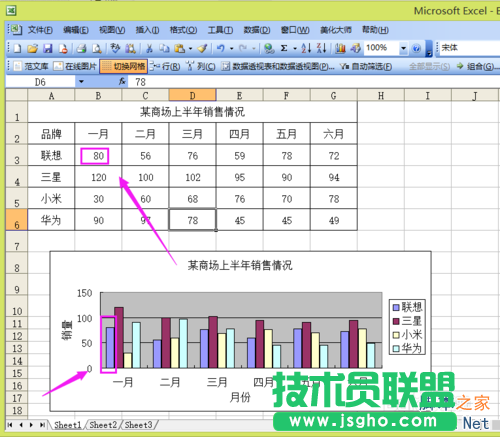The width and height of the screenshot is (500, 437).
Task: Click the Drawing toolbar icon
Action: coord(355,49)
